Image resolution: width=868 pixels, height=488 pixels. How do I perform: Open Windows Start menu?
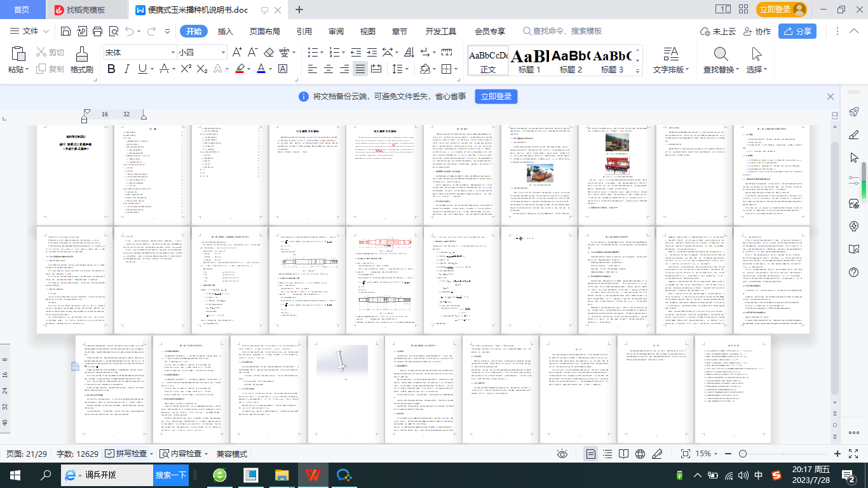tap(15, 475)
